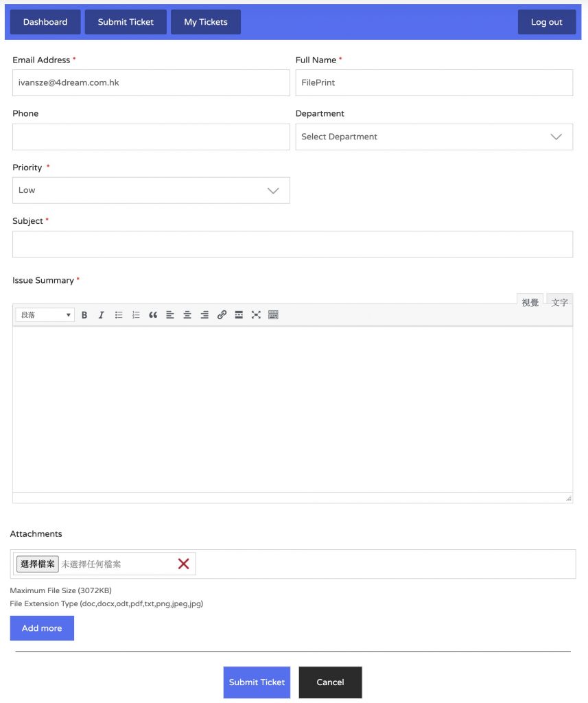Apply blockquote formatting
The image size is (588, 703).
pyautogui.click(x=153, y=314)
